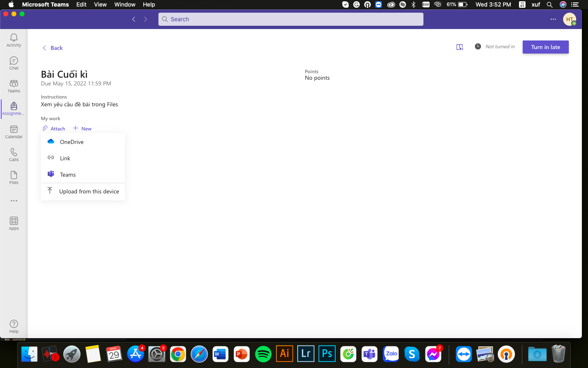This screenshot has height=368, width=588.
Task: Open System Preferences from the Dock
Action: pos(157,354)
